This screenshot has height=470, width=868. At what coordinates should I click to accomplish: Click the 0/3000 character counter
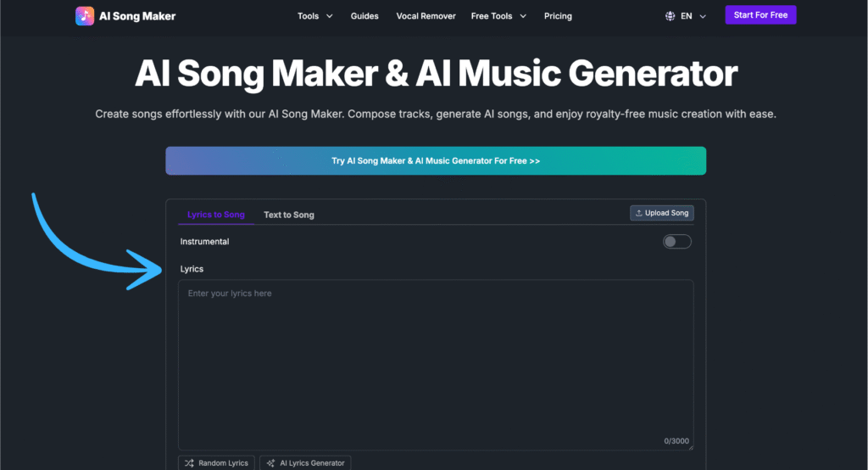point(676,441)
